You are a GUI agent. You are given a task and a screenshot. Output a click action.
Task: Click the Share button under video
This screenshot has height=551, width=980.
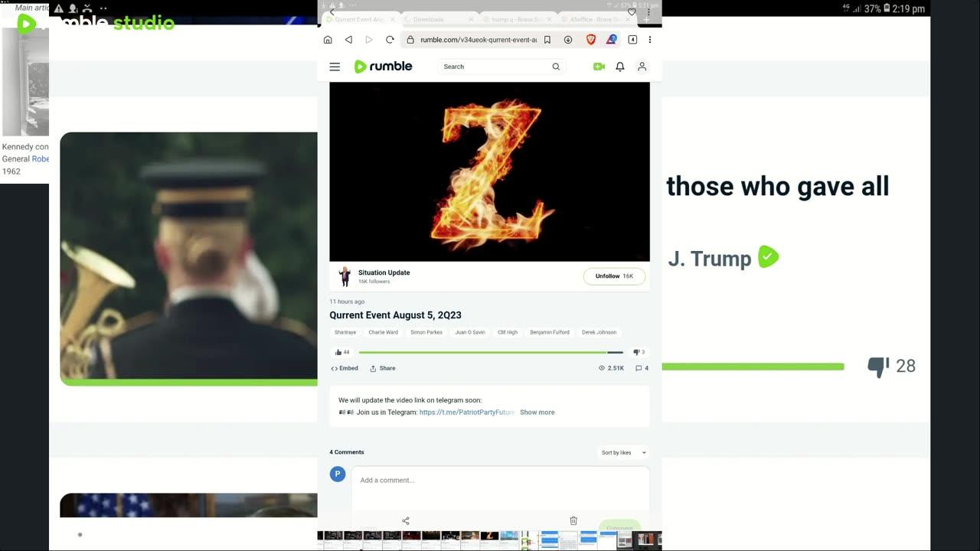tap(383, 368)
